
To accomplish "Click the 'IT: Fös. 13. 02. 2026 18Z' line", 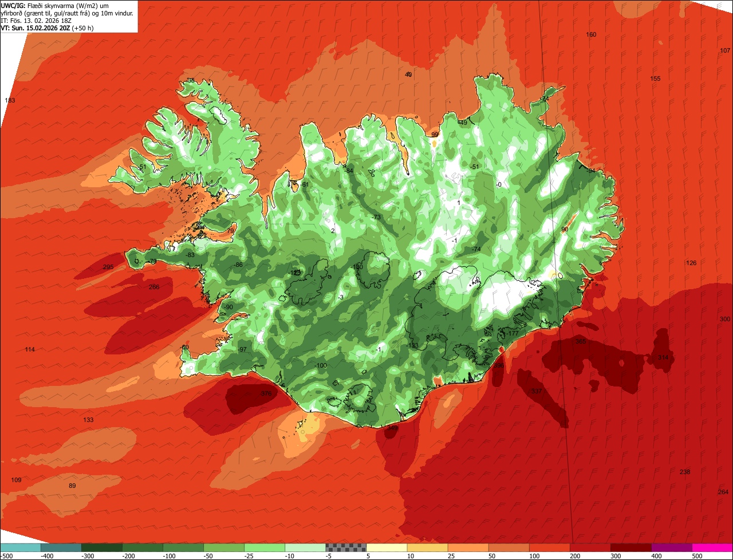I will [37, 20].
